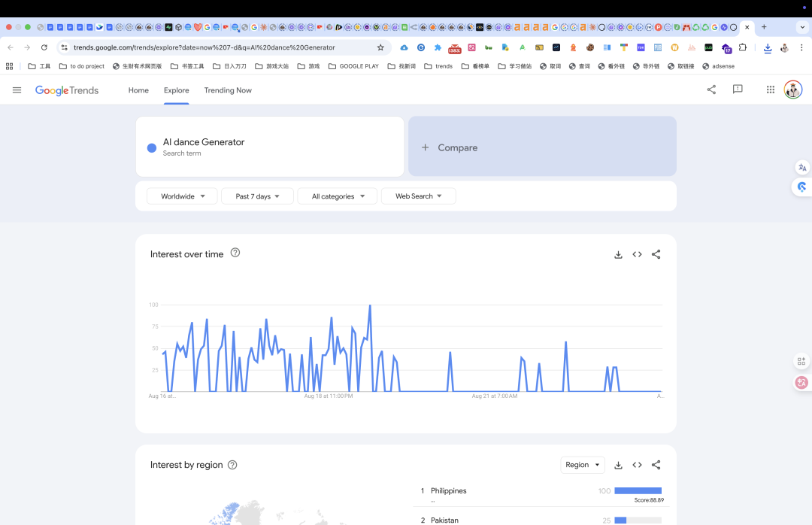Click the help icon next to Interest over time
The image size is (812, 525).
pos(235,253)
